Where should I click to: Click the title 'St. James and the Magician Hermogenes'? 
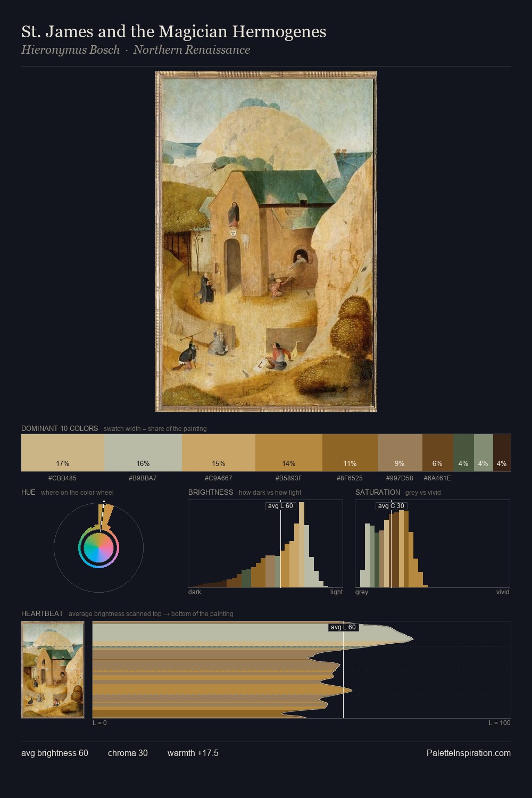[174, 31]
